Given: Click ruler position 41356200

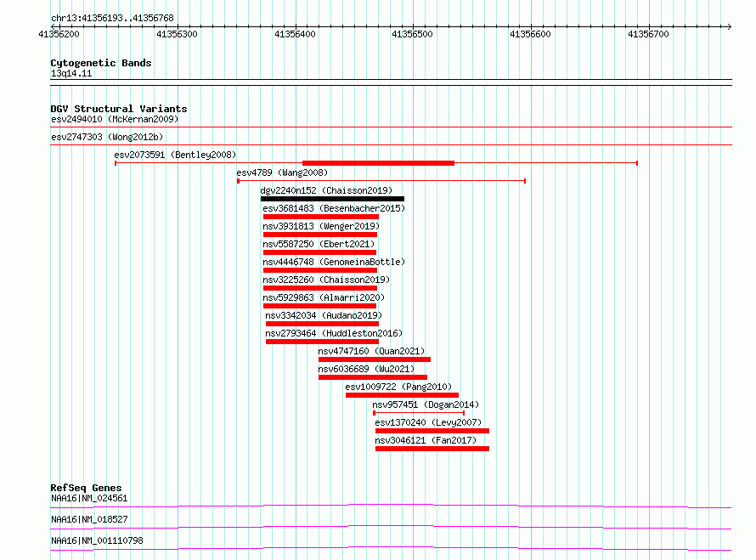Looking at the screenshot, I should click(x=59, y=34).
